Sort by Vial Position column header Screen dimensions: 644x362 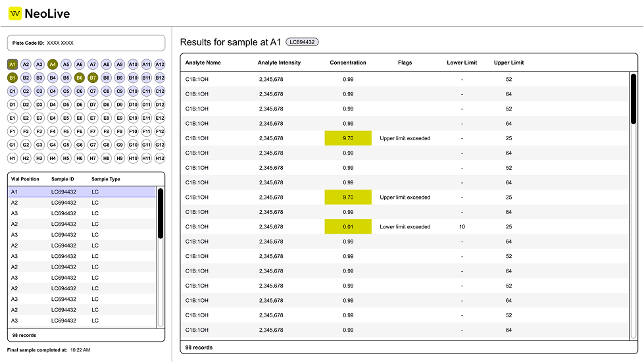tap(25, 179)
